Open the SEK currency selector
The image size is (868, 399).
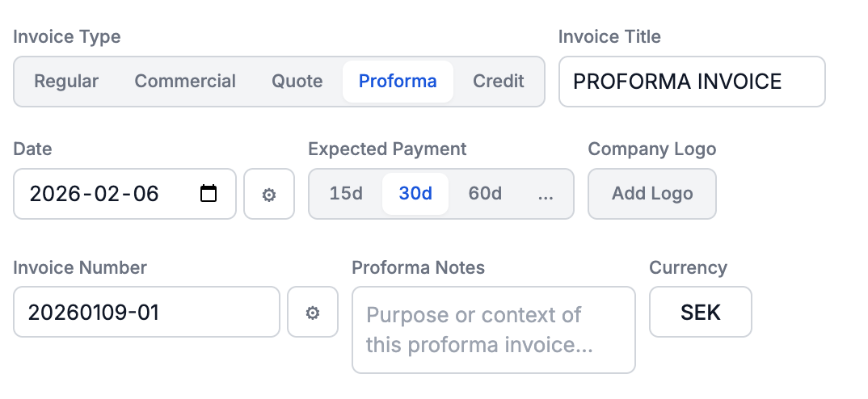point(700,312)
